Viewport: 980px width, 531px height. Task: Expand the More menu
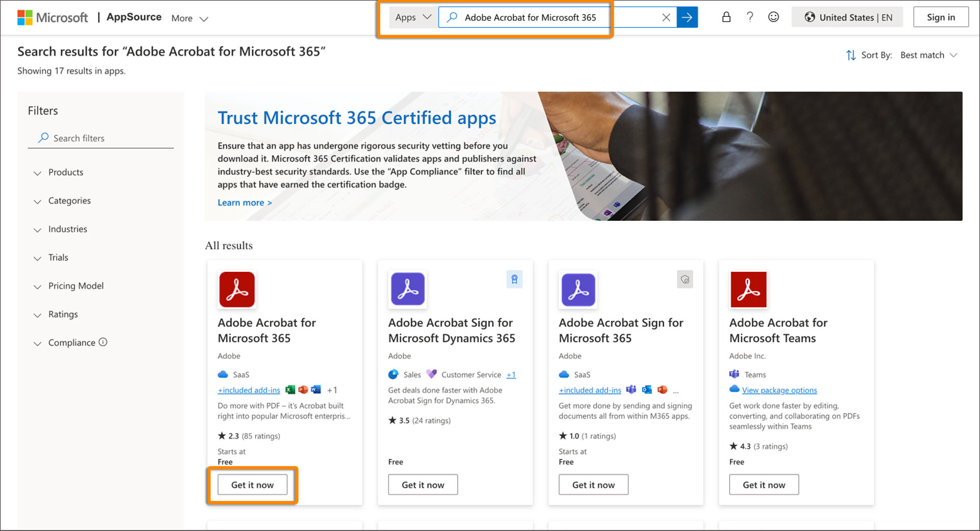(x=190, y=18)
